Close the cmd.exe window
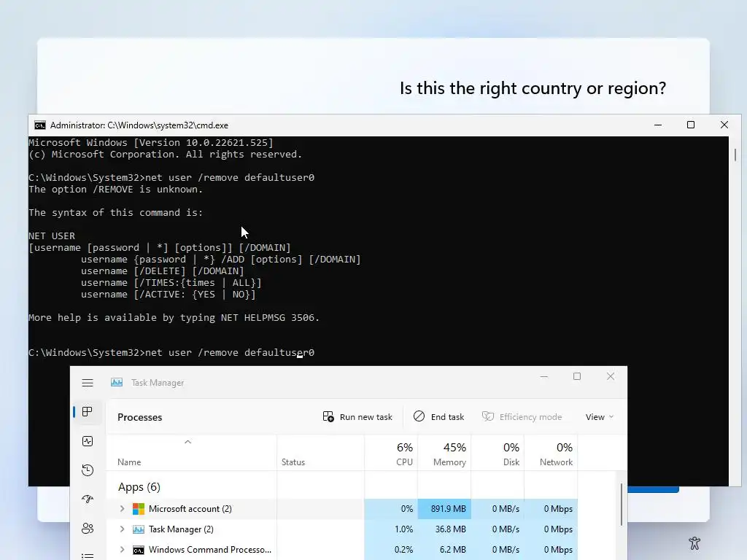The image size is (747, 560). coord(724,125)
